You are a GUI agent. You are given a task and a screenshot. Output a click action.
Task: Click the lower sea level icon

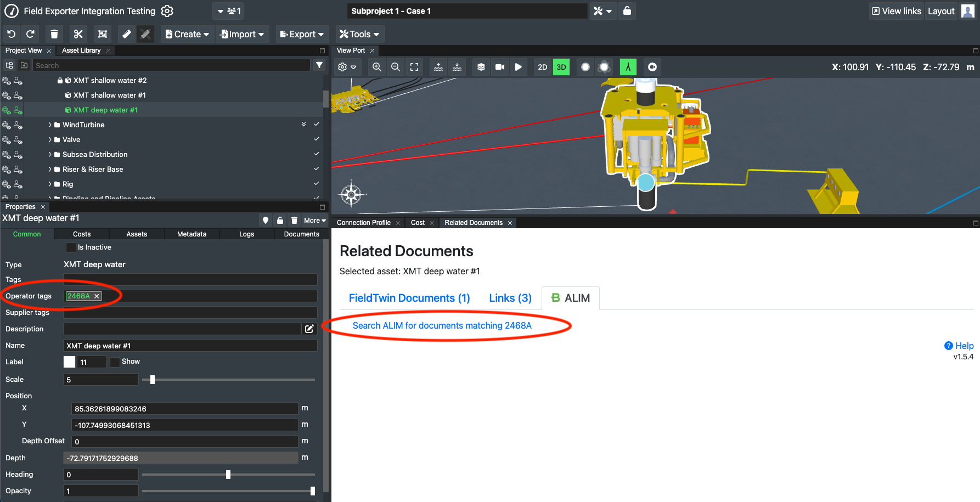(457, 67)
